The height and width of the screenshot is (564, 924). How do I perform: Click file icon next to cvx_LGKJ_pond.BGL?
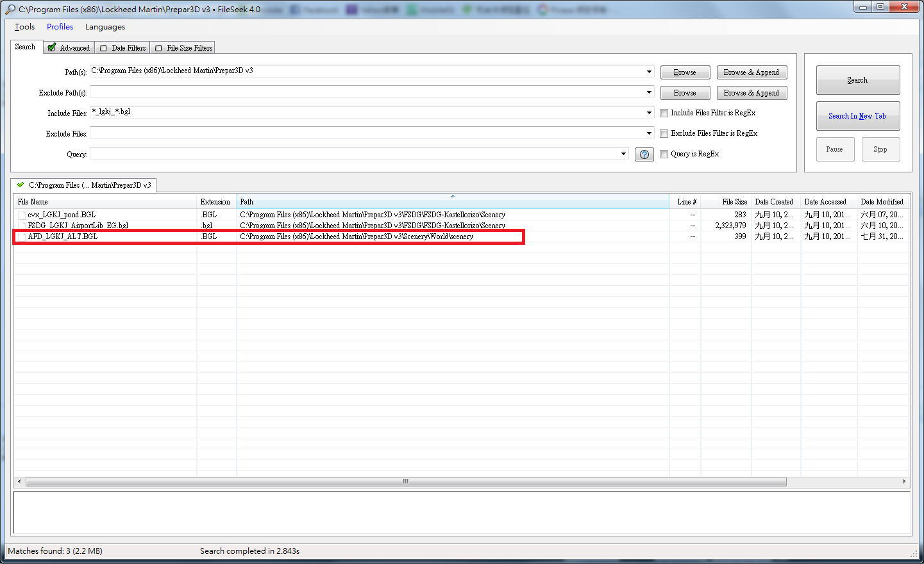coord(22,215)
